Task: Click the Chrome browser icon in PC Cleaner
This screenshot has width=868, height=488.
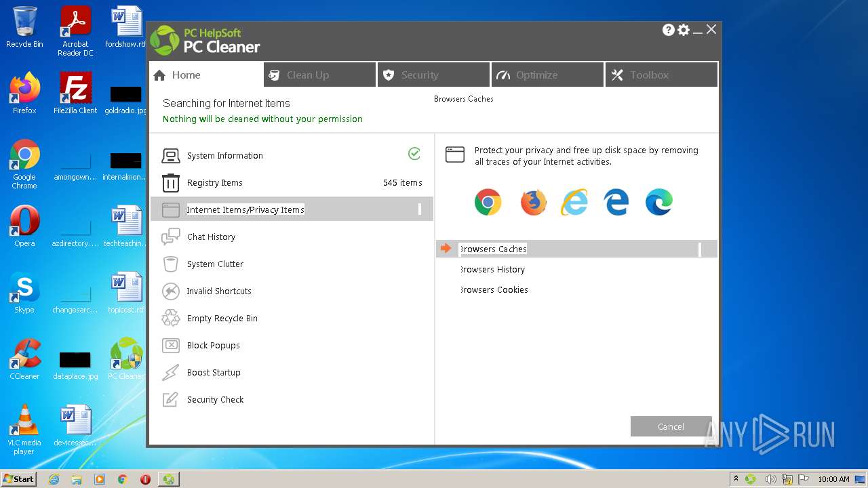Action: pyautogui.click(x=488, y=202)
